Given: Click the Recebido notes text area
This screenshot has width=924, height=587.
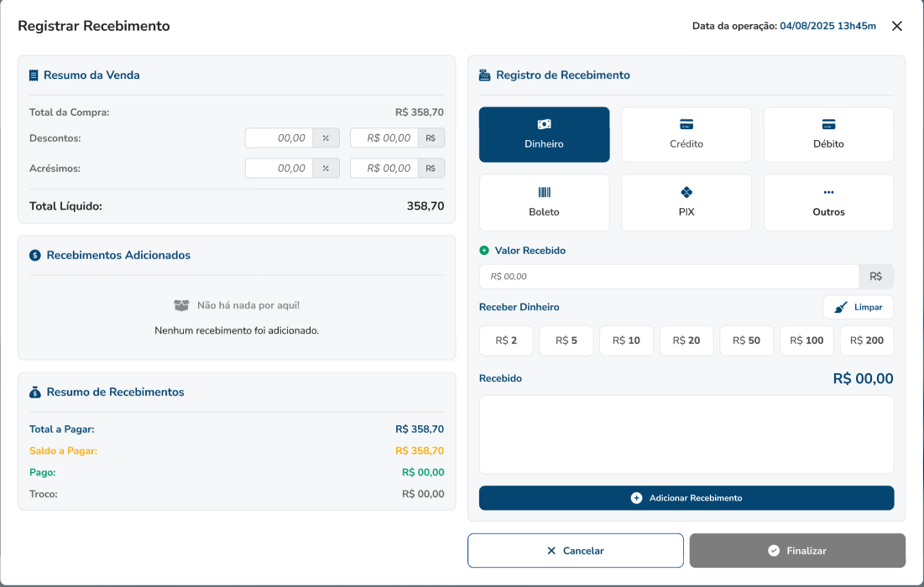Looking at the screenshot, I should coord(686,434).
